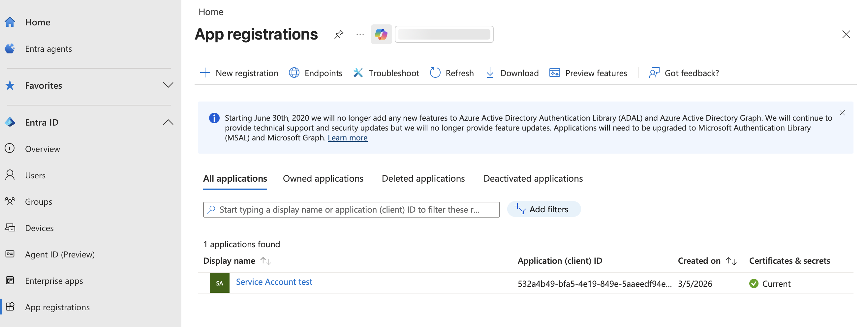The width and height of the screenshot is (868, 327).
Task: Click the Refresh icon on the toolbar
Action: pyautogui.click(x=435, y=73)
